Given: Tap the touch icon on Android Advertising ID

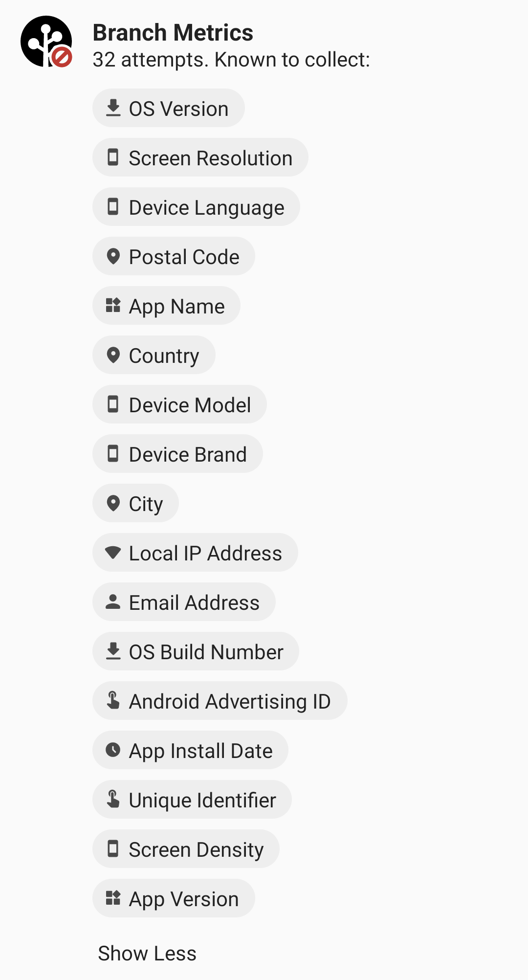Looking at the screenshot, I should [113, 701].
